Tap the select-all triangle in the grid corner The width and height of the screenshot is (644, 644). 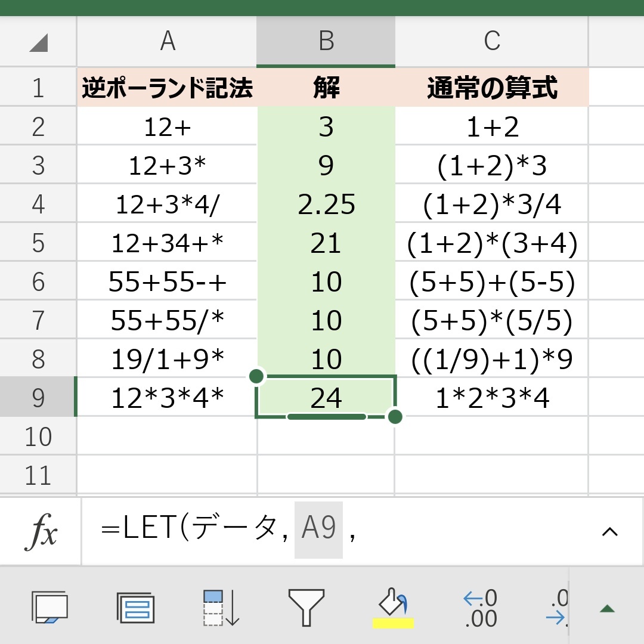pos(39,42)
